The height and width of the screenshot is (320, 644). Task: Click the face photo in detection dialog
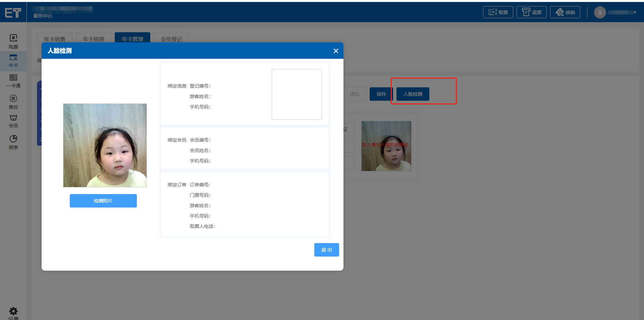point(105,145)
